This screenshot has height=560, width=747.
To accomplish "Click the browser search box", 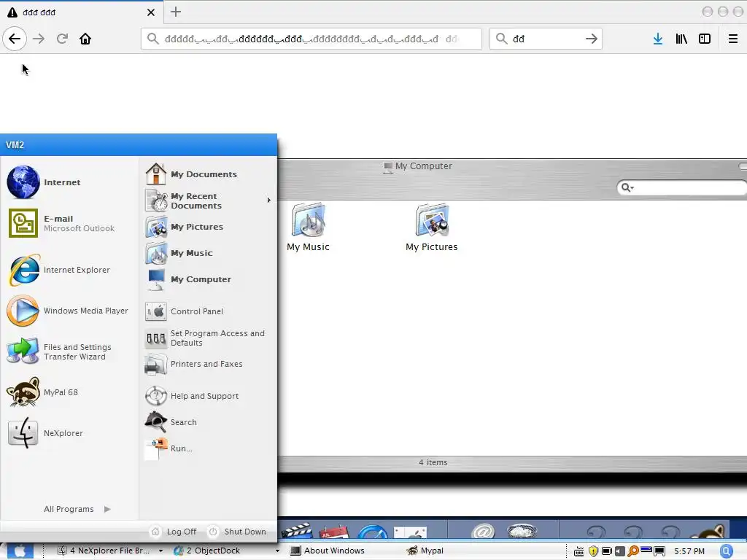I will click(546, 39).
